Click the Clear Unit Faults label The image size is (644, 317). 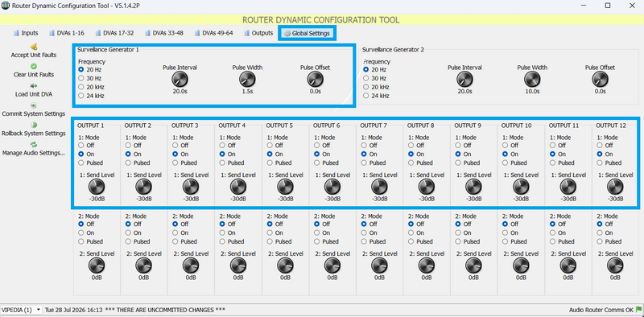pyautogui.click(x=34, y=75)
